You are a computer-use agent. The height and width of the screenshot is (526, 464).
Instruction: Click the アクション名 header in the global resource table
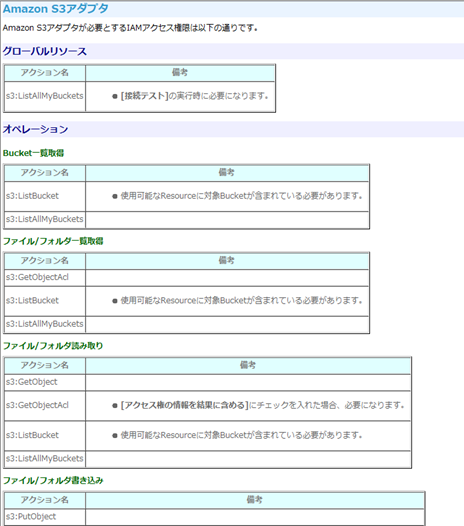[45, 72]
